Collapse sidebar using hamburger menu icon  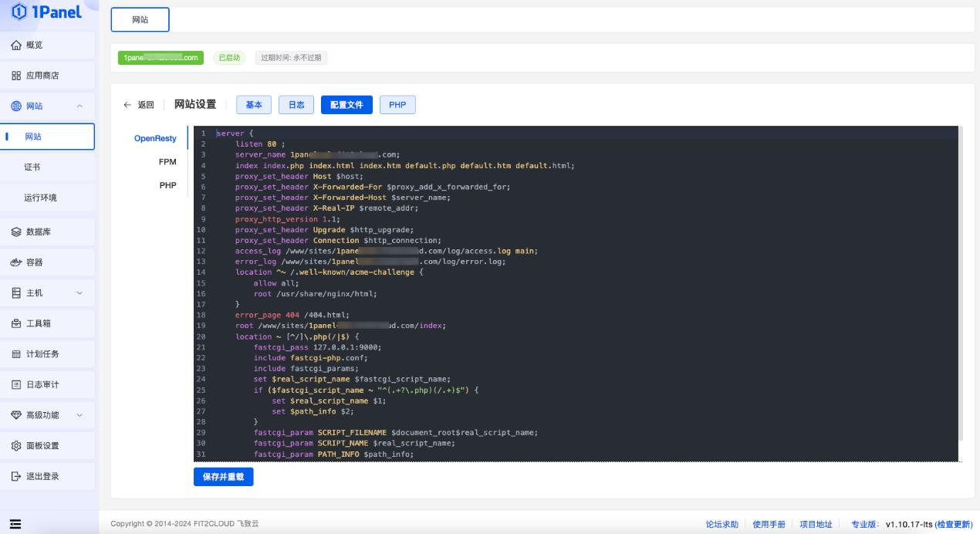[15, 525]
